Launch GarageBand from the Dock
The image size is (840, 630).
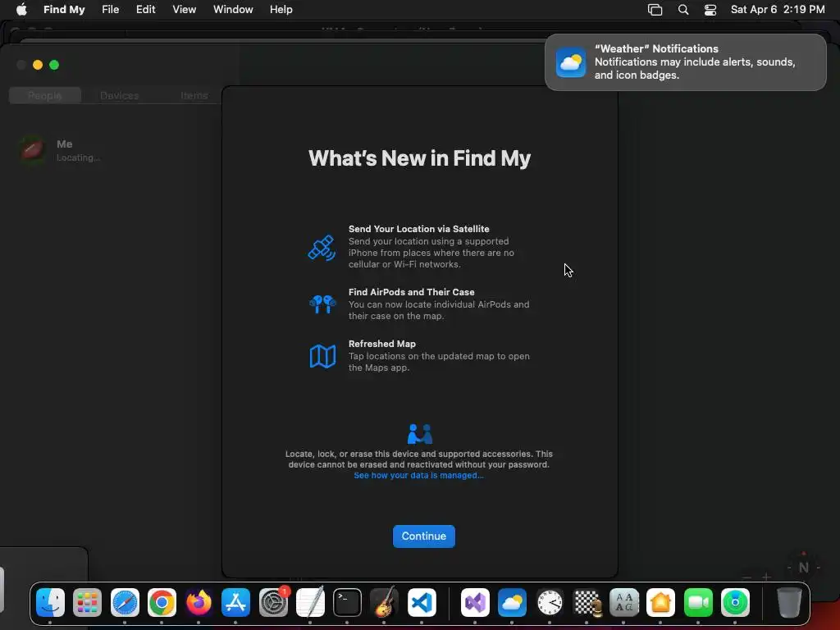tap(384, 603)
